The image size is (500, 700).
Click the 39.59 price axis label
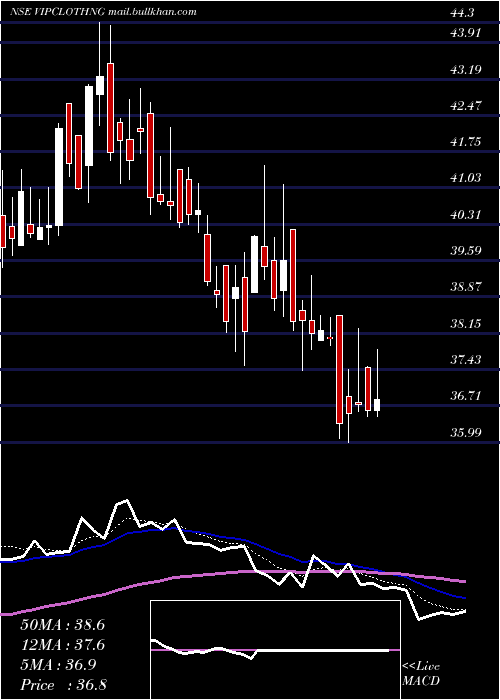coord(466,250)
